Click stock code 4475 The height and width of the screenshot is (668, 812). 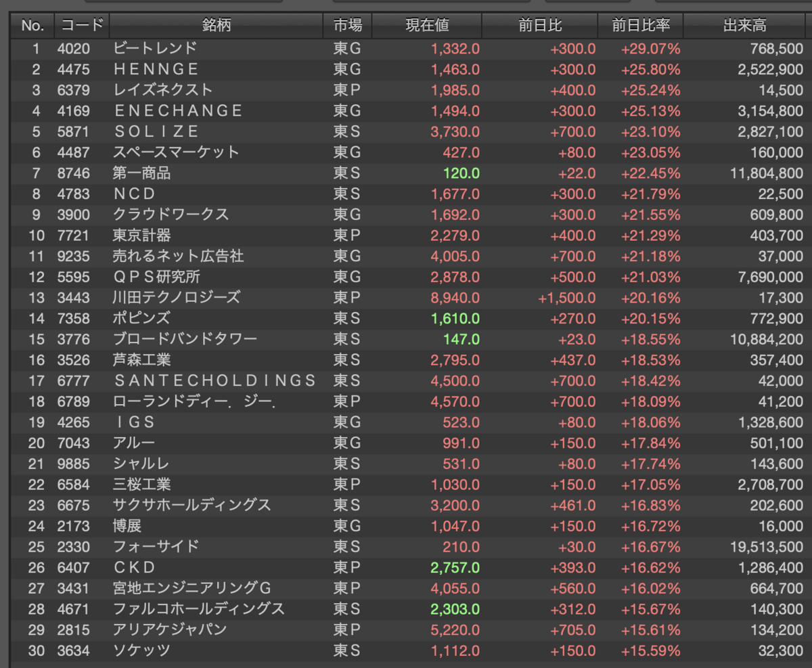(73, 70)
